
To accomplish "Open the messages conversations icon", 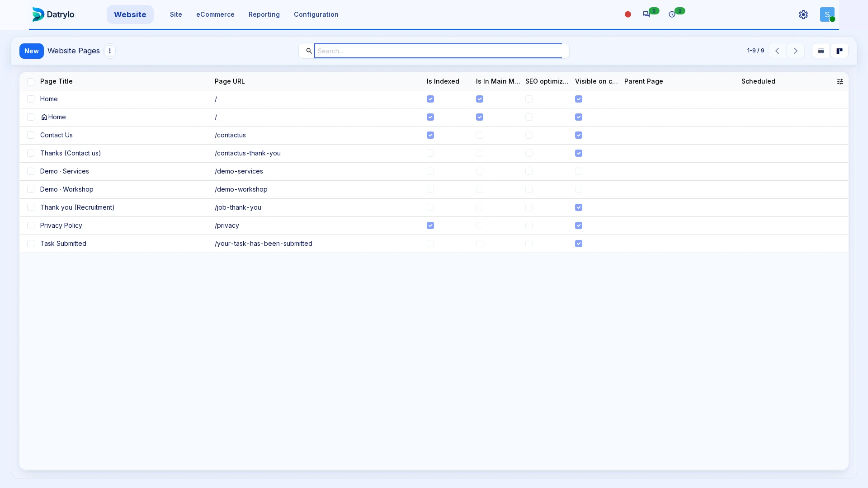I will (646, 14).
